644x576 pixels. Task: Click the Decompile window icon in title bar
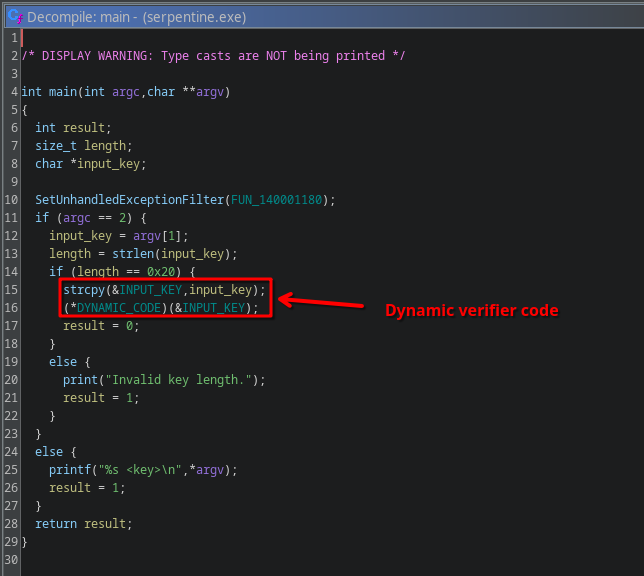15,16
